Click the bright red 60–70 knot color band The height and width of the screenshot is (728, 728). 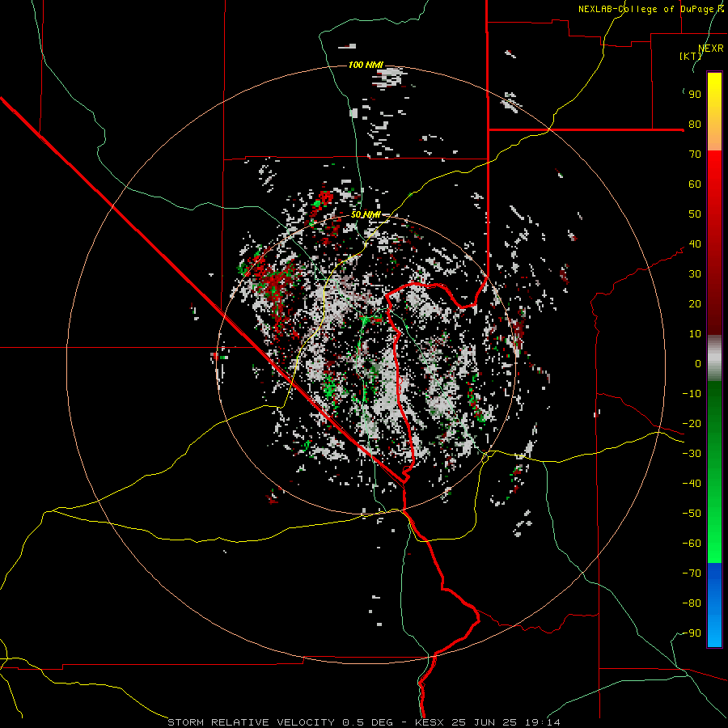pyautogui.click(x=714, y=168)
